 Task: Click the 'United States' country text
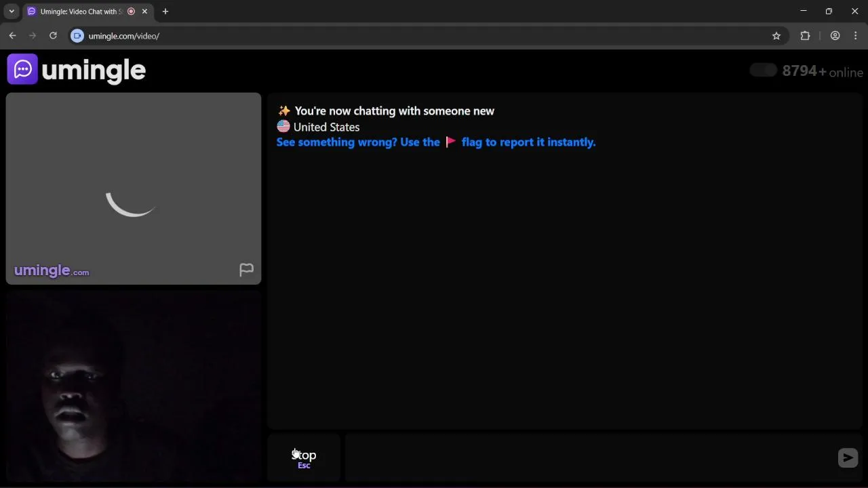click(326, 127)
